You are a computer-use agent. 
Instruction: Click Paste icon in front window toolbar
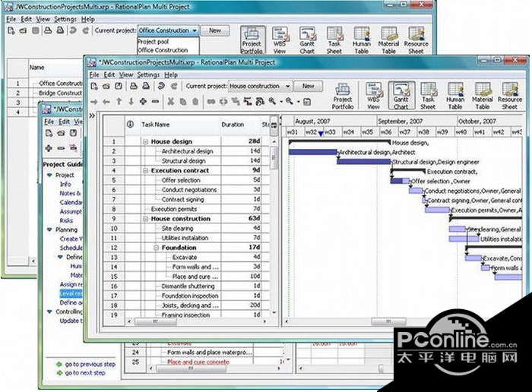[x=195, y=101]
